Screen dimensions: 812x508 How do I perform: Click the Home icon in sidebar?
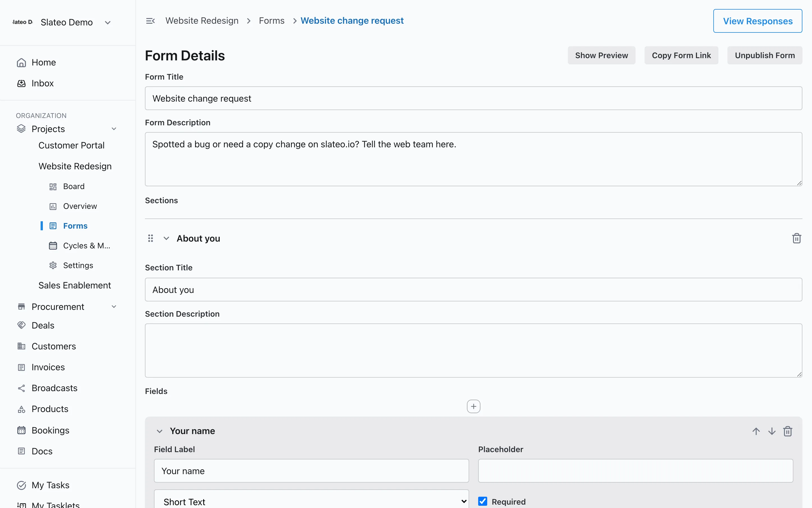coord(21,62)
